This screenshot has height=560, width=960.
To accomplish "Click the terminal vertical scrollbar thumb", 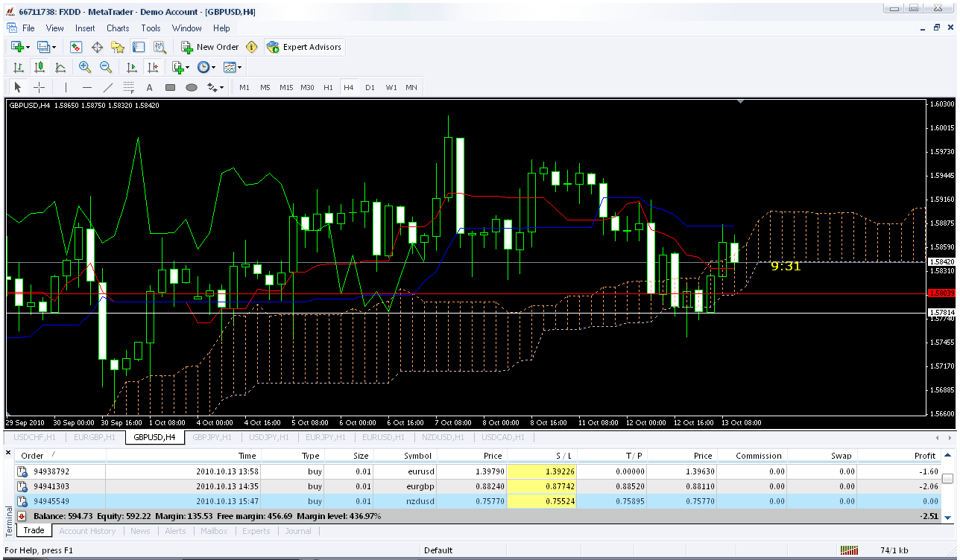I will pyautogui.click(x=947, y=479).
